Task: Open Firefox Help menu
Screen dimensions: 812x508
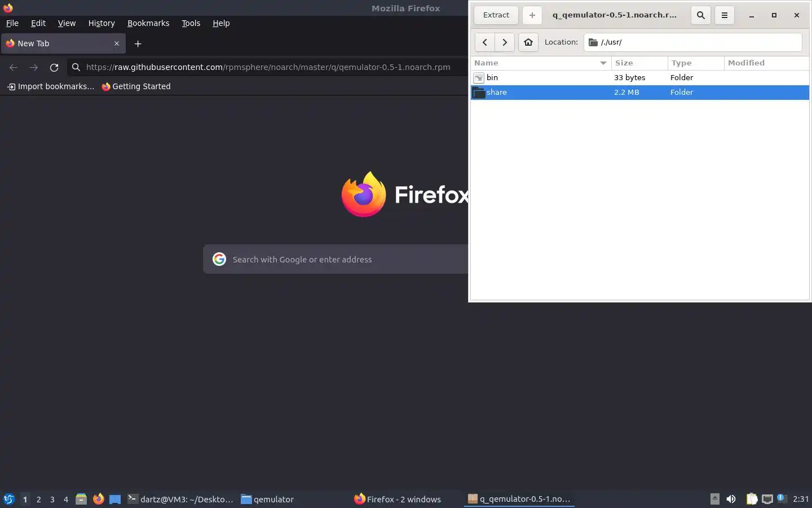Action: [x=221, y=23]
